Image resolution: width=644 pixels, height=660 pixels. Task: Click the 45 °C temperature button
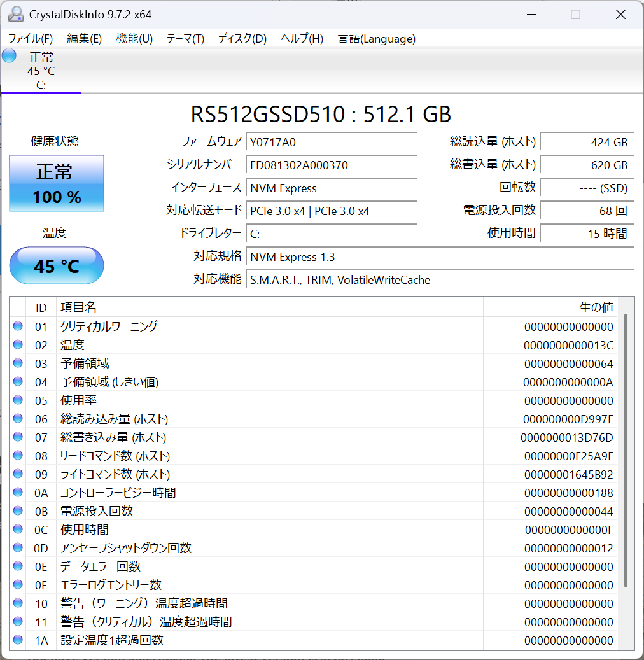coord(57,265)
